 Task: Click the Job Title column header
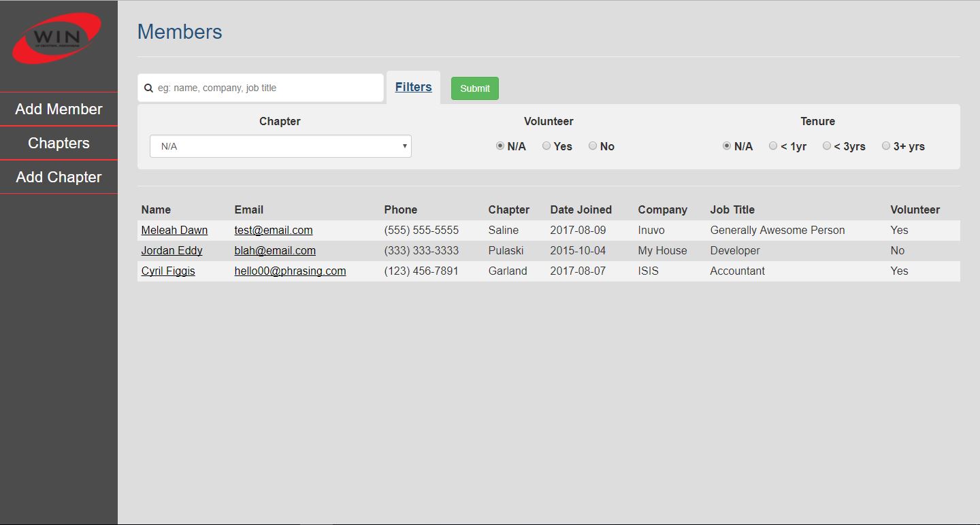coord(732,209)
